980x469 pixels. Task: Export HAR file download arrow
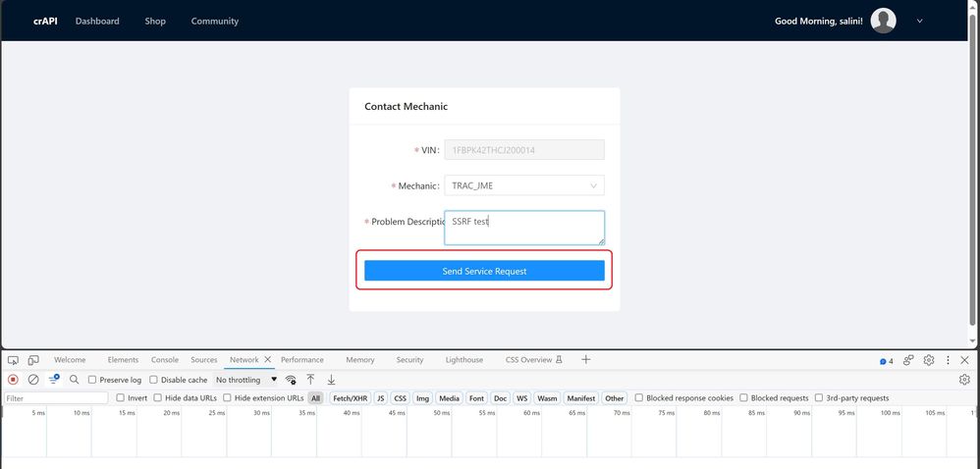(x=331, y=380)
